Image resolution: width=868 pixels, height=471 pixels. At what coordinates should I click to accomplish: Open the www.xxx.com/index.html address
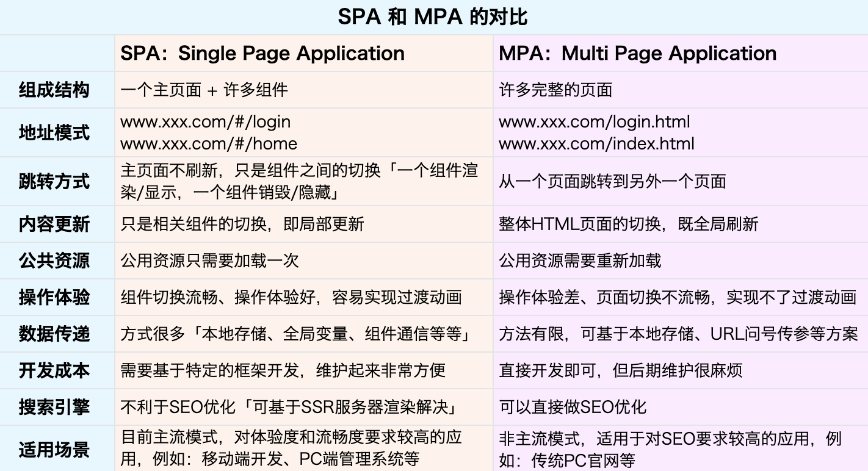pos(596,144)
